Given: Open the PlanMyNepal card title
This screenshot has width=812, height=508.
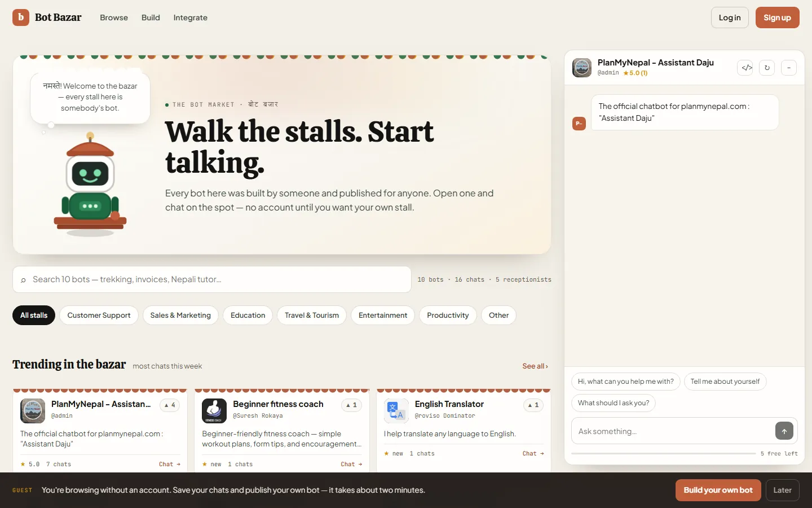Looking at the screenshot, I should point(101,404).
